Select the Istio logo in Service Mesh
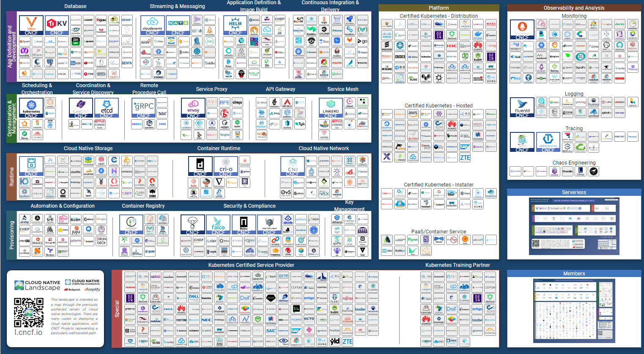 [350, 114]
